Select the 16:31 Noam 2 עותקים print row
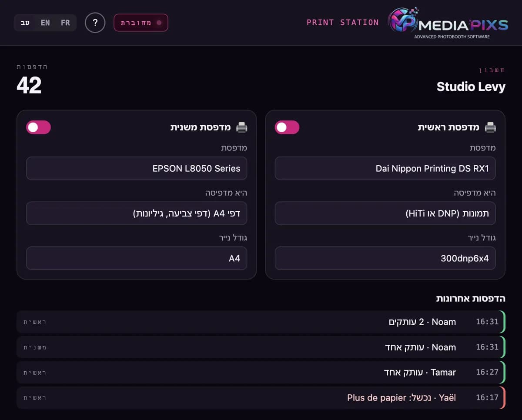 pos(261,322)
